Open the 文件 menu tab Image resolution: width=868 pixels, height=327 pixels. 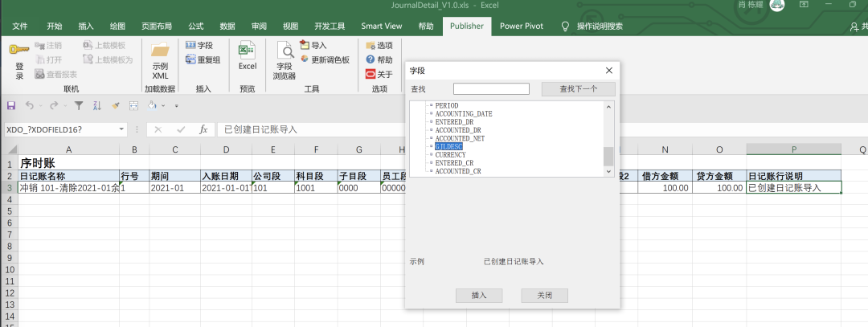[x=20, y=26]
